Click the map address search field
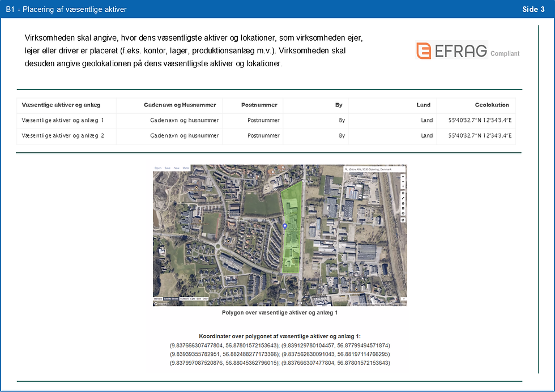555x392 pixels. 374,169
